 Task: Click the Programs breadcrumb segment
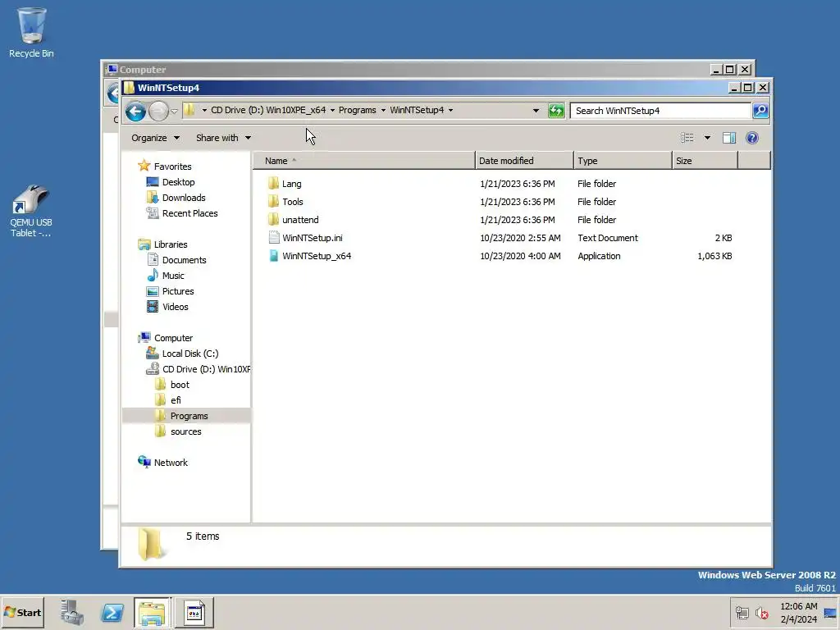pyautogui.click(x=357, y=111)
